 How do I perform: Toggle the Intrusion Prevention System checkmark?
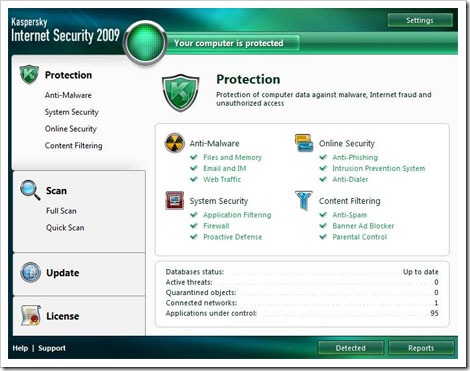[323, 168]
